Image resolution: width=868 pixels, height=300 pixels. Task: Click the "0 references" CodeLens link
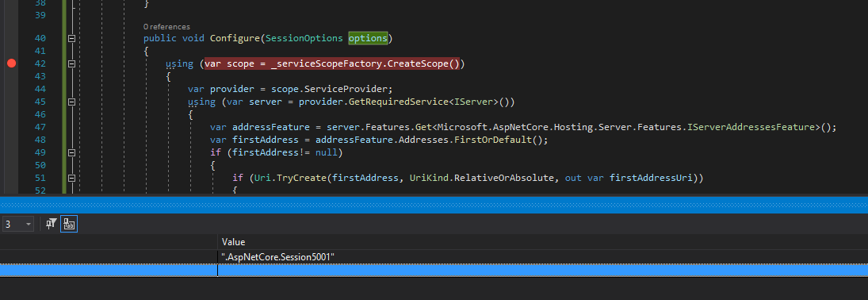pyautogui.click(x=166, y=27)
